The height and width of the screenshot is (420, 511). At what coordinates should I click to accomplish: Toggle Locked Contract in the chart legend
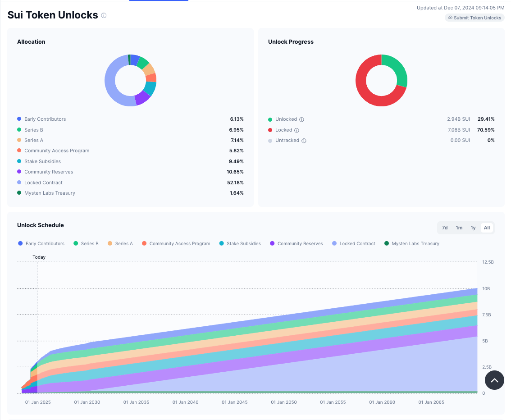[354, 243]
